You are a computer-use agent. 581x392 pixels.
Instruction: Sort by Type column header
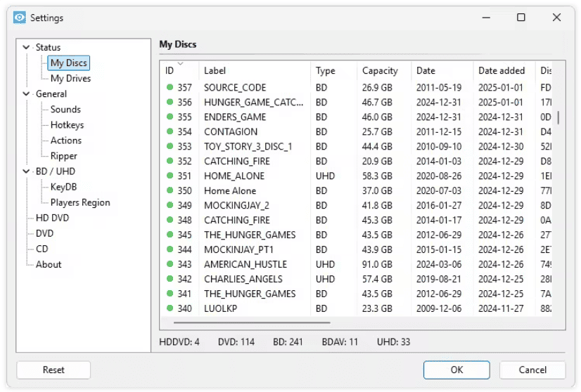click(x=333, y=70)
